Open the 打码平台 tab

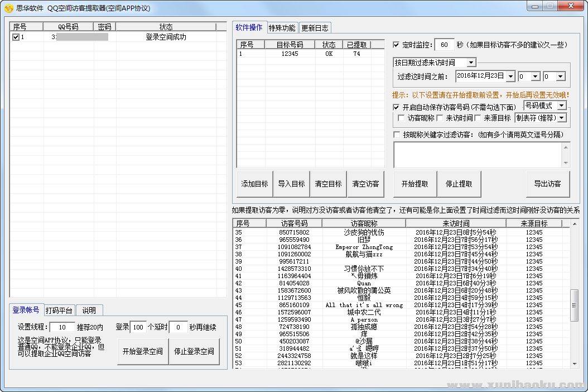60,310
